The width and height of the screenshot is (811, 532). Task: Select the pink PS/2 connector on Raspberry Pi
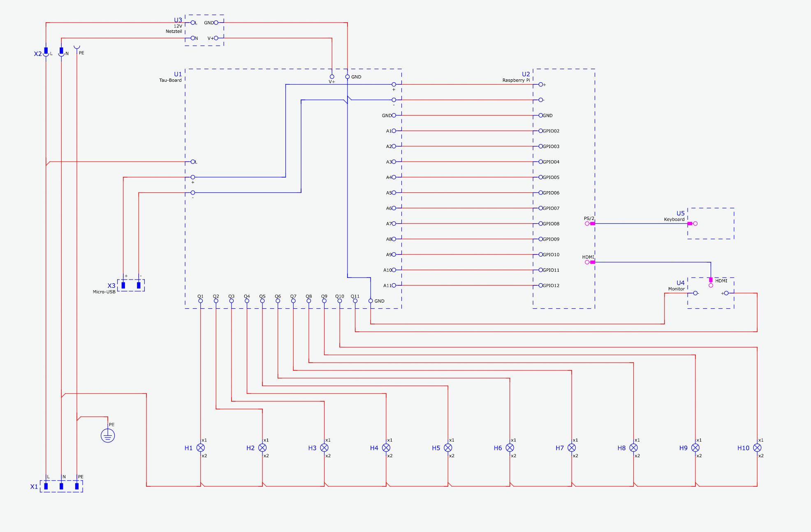pos(592,224)
